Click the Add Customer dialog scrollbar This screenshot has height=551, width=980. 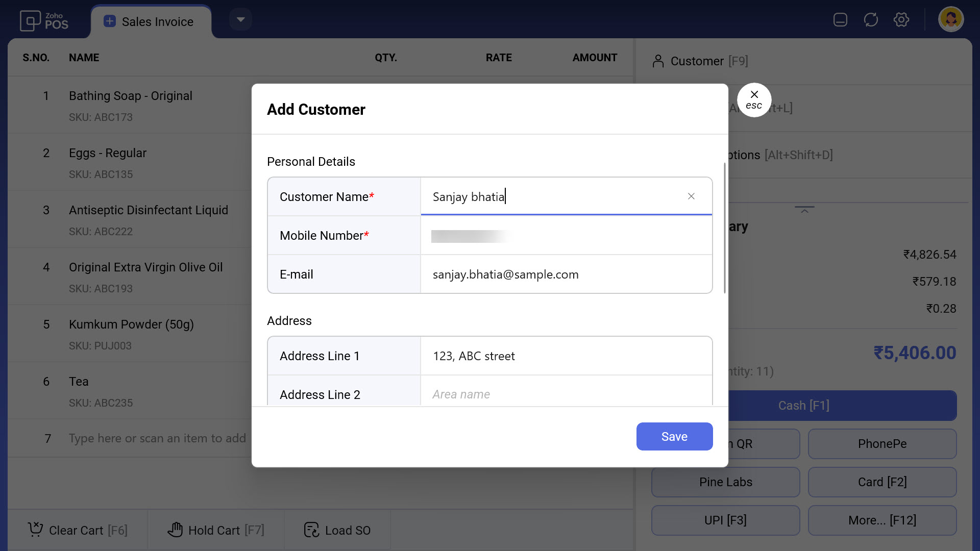pos(724,228)
